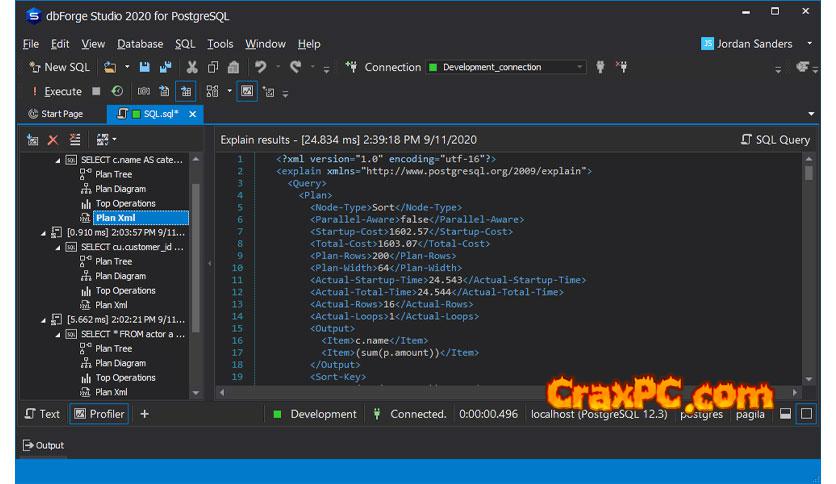Click the New SQL toolbar button
836x484 pixels.
60,67
